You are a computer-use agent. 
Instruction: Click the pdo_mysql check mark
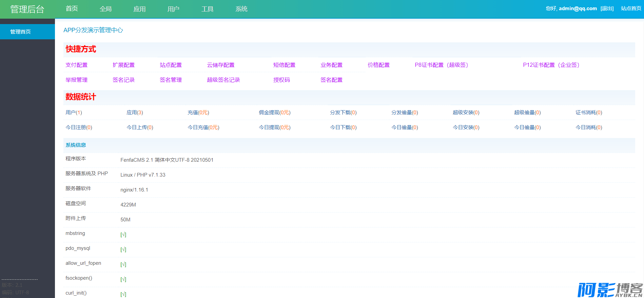pos(123,250)
